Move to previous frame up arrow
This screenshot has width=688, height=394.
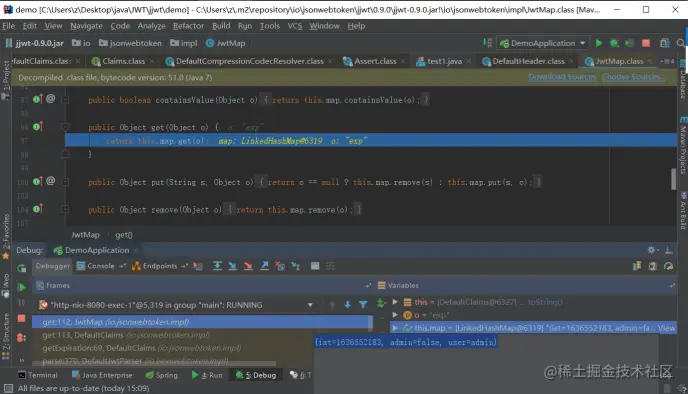[332, 304]
